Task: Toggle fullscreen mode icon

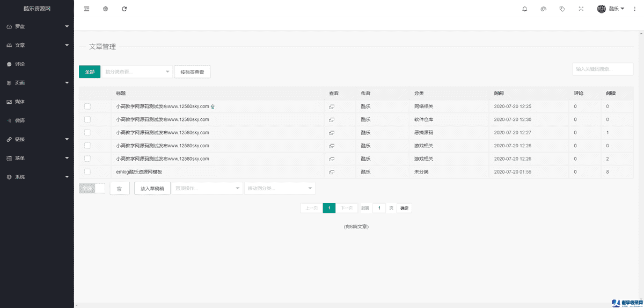Action: [581, 9]
